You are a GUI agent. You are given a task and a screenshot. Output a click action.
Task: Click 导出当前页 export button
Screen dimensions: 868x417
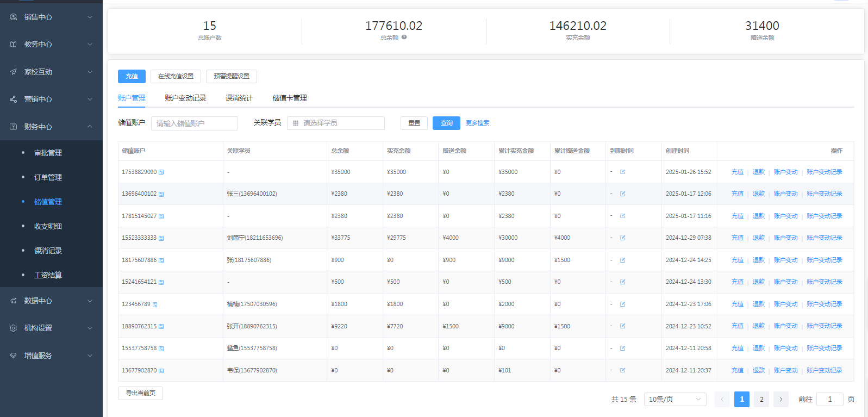pyautogui.click(x=140, y=393)
